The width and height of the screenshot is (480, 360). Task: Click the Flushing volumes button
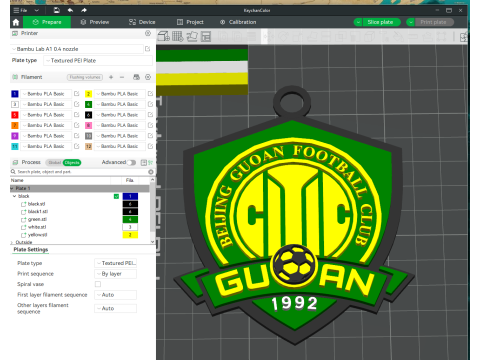[x=85, y=77]
